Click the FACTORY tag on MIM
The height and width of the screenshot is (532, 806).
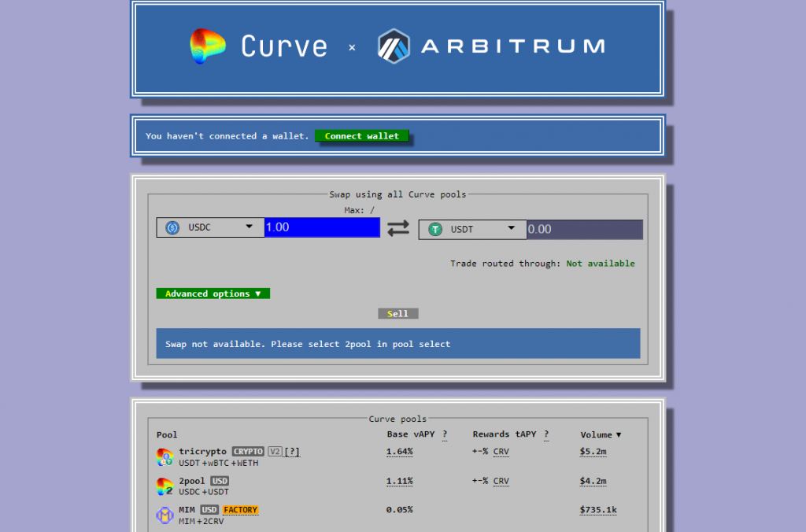[x=241, y=509]
